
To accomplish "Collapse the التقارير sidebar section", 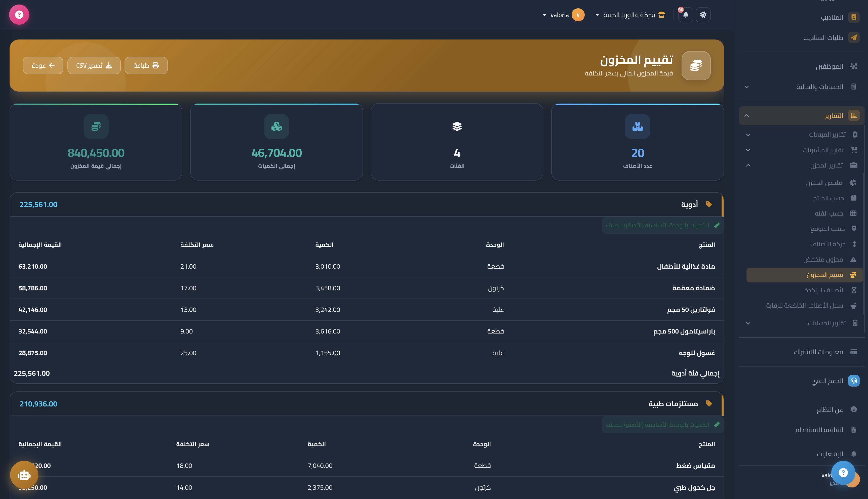I will coord(801,115).
